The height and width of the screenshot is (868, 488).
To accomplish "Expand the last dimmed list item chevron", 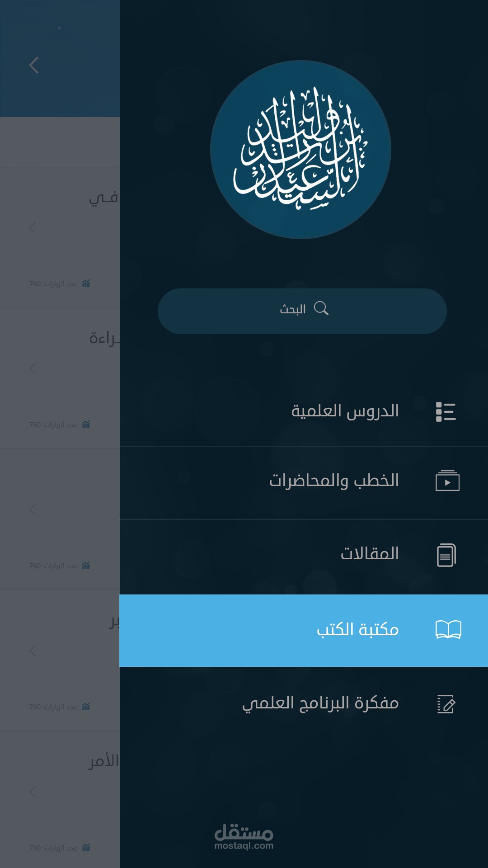I will [33, 792].
